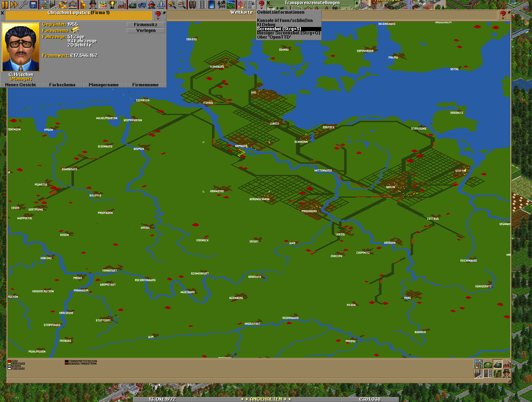Open the train list icon in toolbar
532x402 pixels.
pos(133,5)
